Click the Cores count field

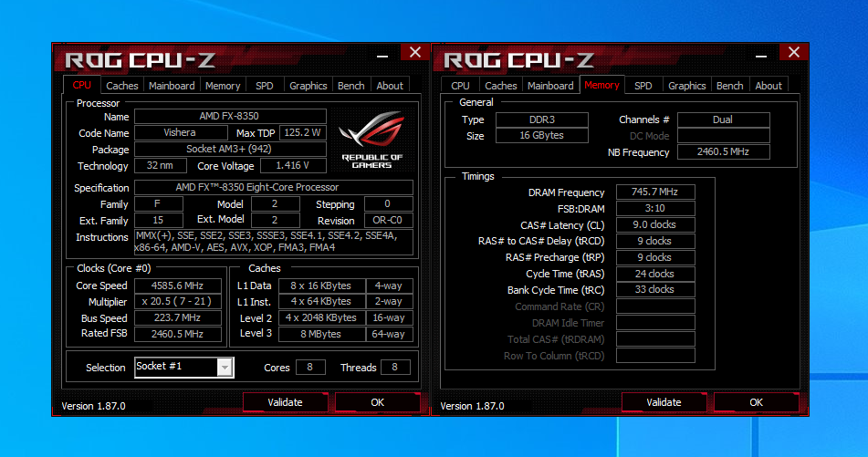click(310, 367)
